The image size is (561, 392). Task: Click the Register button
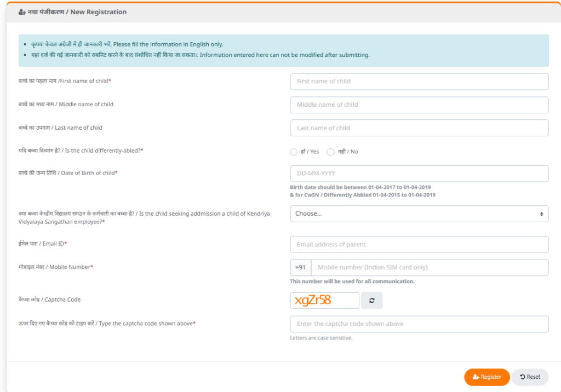[x=487, y=377]
